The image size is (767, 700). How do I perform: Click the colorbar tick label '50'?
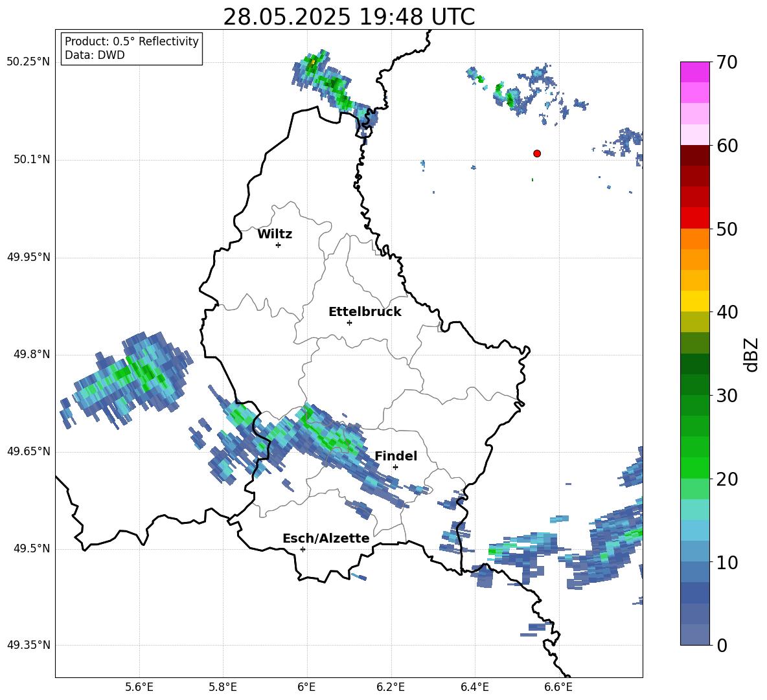point(727,229)
